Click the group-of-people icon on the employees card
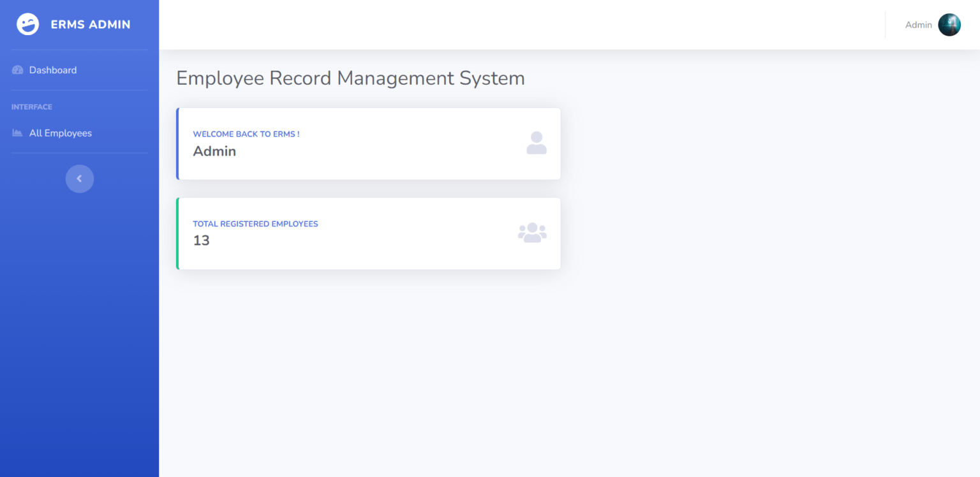 (x=532, y=232)
